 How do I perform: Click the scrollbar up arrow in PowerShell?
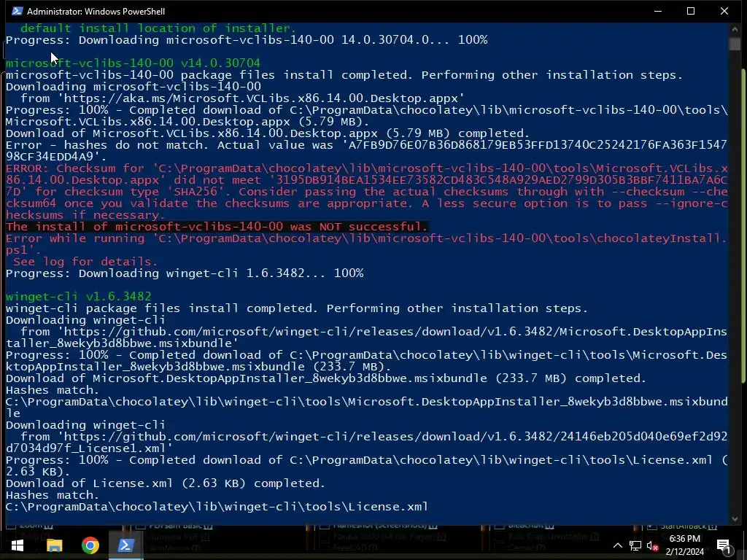pyautogui.click(x=735, y=29)
